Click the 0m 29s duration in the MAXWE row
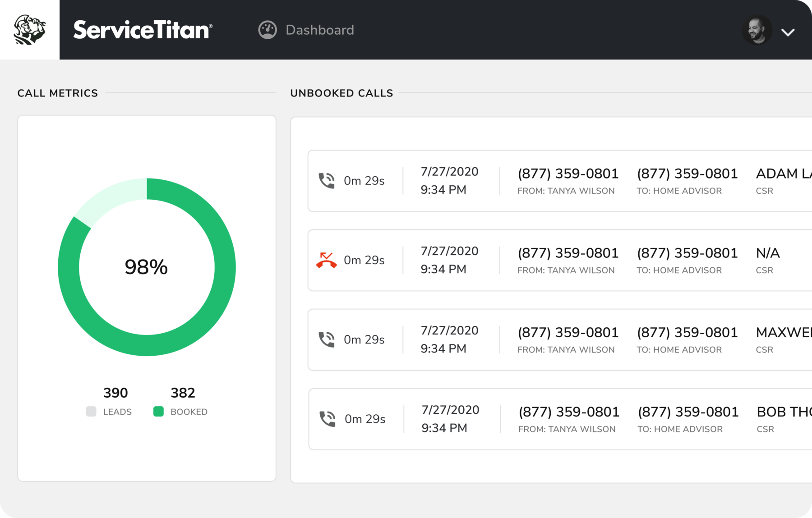The image size is (812, 518). point(364,339)
